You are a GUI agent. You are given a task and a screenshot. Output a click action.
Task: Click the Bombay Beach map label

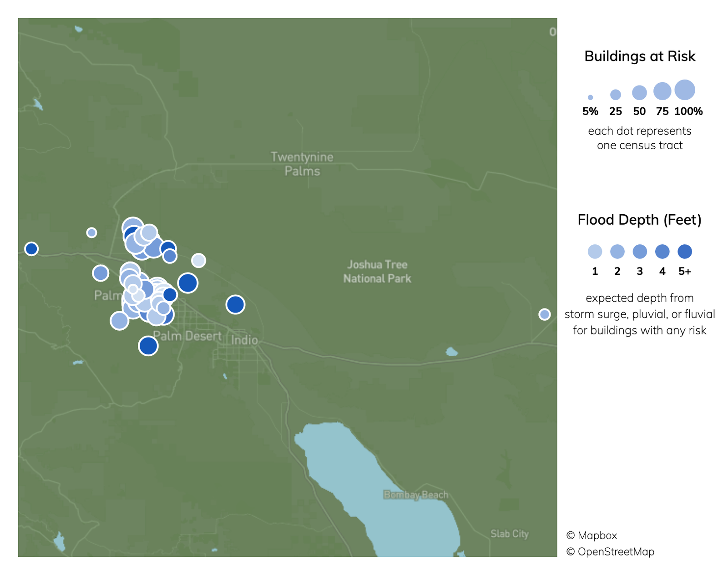[416, 495]
